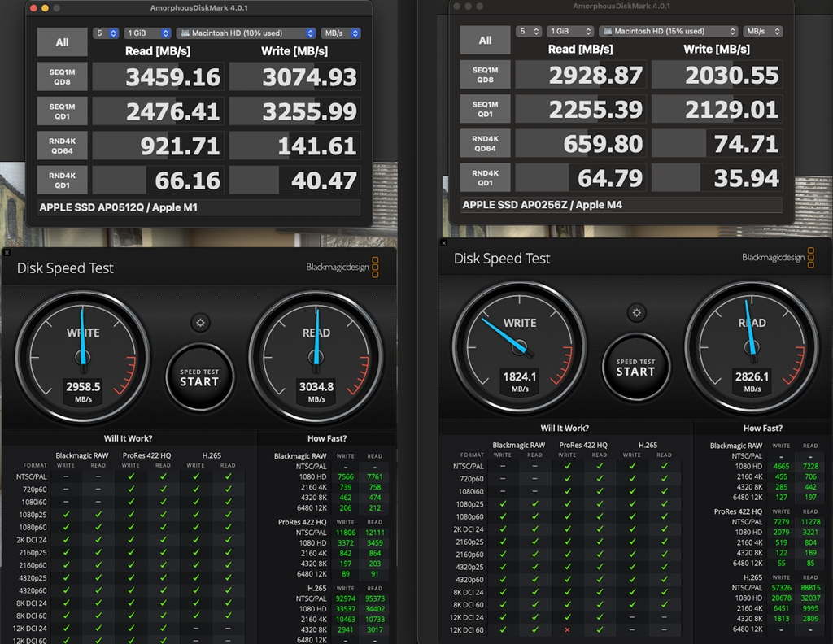Image resolution: width=833 pixels, height=644 pixels.
Task: Click the READ gauge showing 3034.8 MB/s
Action: [316, 357]
